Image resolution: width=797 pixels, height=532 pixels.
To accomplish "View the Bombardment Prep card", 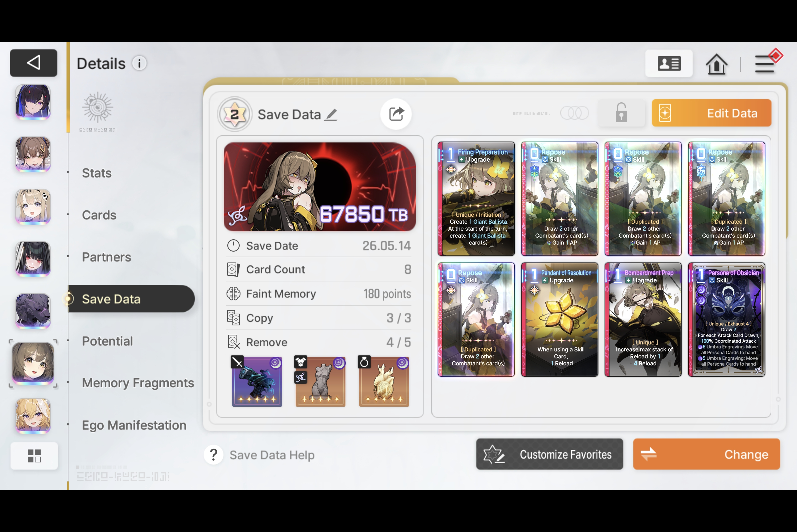I will tap(643, 319).
